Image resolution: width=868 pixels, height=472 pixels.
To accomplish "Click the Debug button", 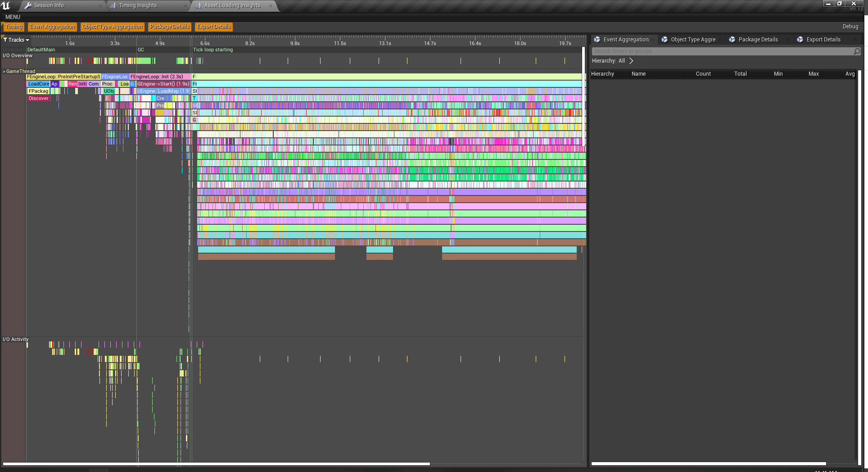I will 850,27.
